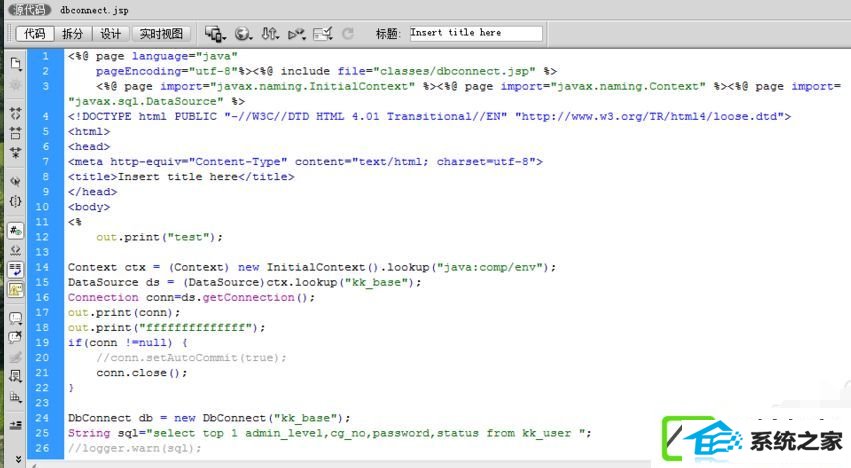Viewport: 851px width, 468px height.
Task: Click the if(conn !=null) line
Action: tap(128, 343)
